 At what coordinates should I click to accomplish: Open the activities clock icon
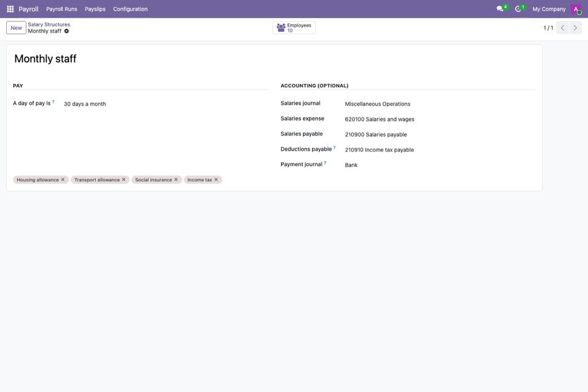(x=518, y=9)
